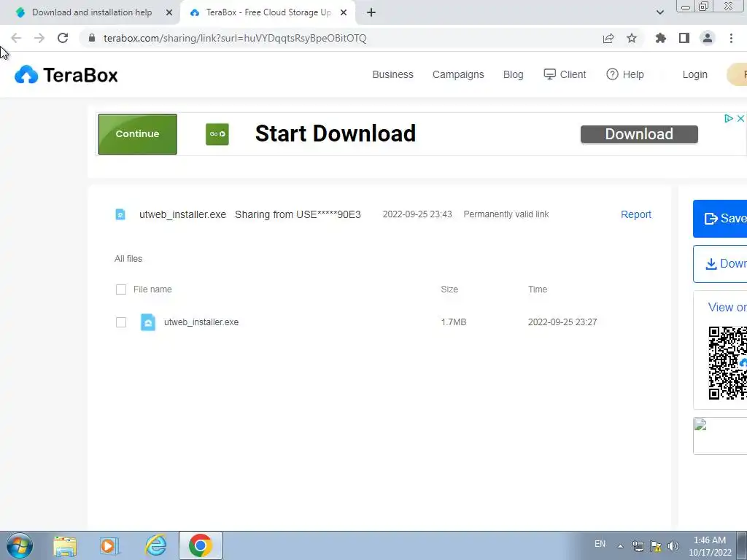Click the broken image thumbnail below QR
747x560 pixels.
point(720,436)
